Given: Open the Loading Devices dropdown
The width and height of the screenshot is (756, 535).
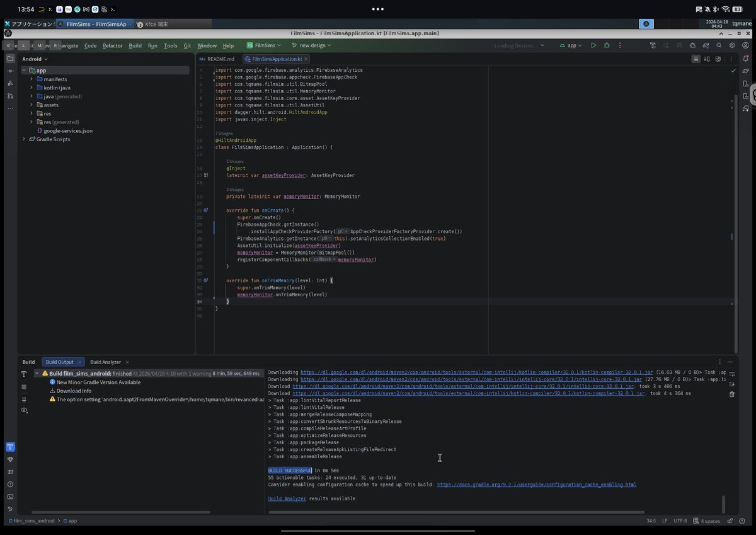Looking at the screenshot, I should coord(519,45).
